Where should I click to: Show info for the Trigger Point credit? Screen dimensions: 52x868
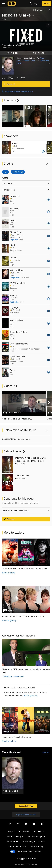click(x=48, y=236)
